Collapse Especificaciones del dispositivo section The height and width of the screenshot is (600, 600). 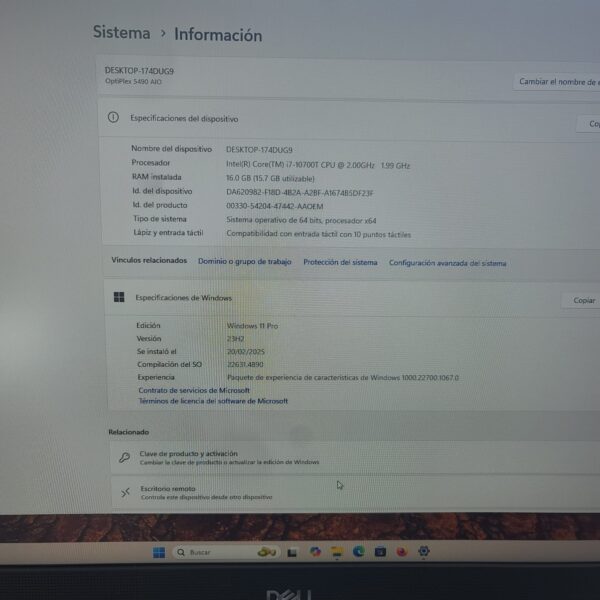[349, 119]
